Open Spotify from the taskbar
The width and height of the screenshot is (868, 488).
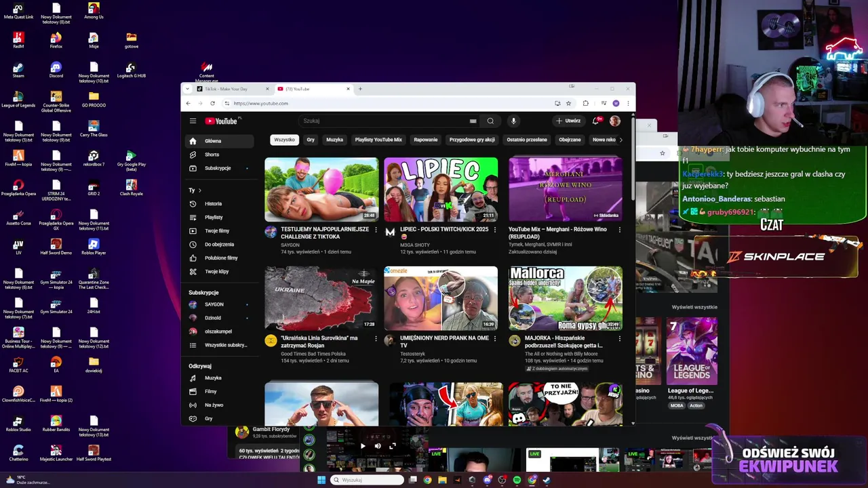click(517, 480)
